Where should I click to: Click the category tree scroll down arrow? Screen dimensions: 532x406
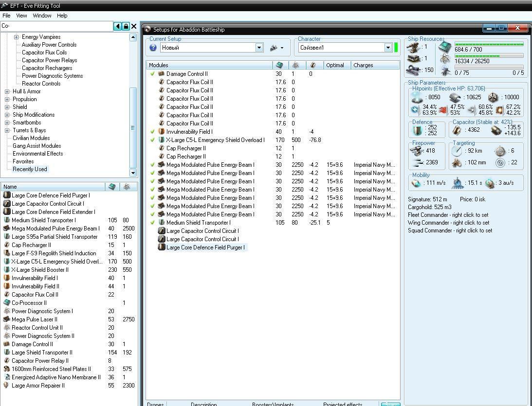pos(133,173)
